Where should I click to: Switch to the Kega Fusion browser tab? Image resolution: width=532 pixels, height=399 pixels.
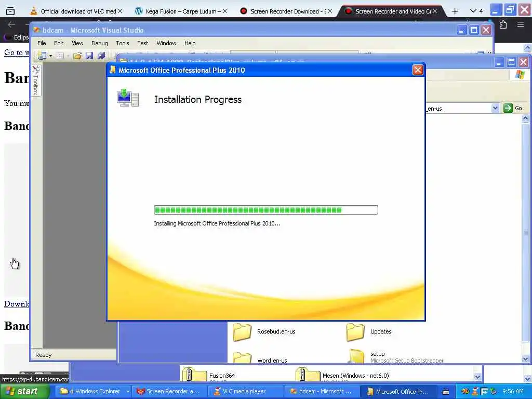click(x=181, y=11)
